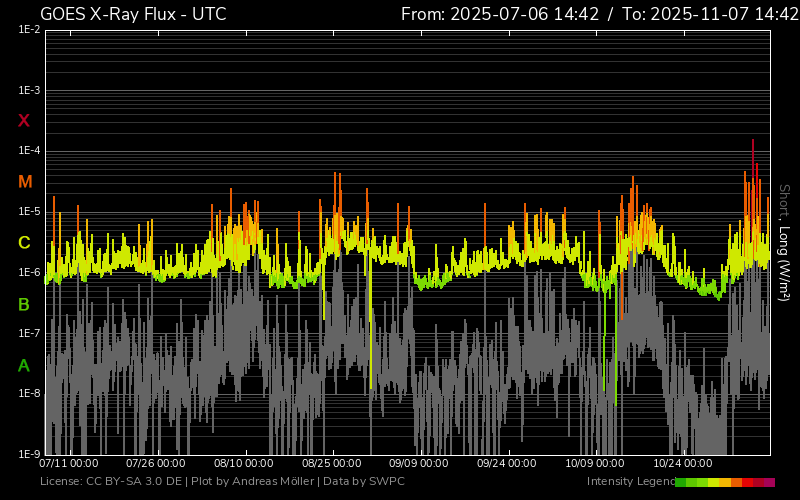Select the green A flare class label
This screenshot has height=500, width=800.
[x=24, y=366]
